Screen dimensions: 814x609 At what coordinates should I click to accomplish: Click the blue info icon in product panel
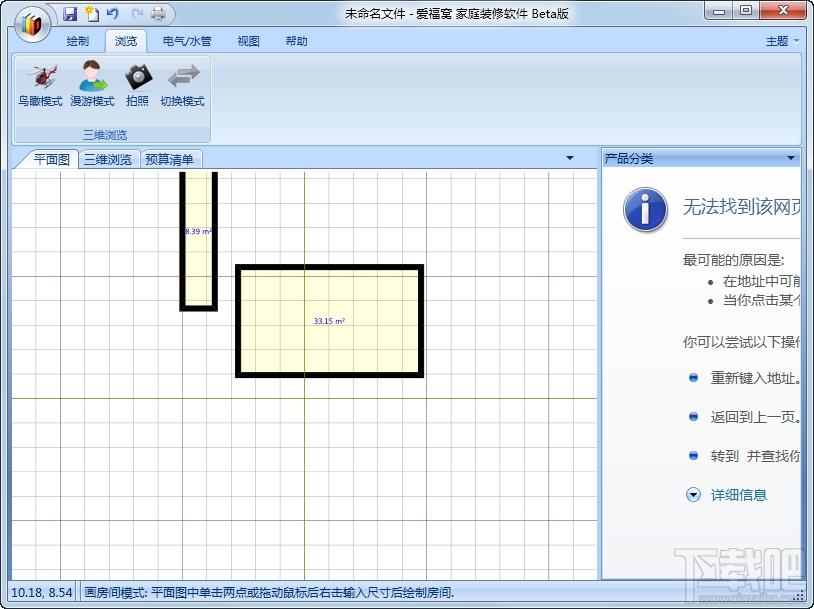pyautogui.click(x=645, y=210)
